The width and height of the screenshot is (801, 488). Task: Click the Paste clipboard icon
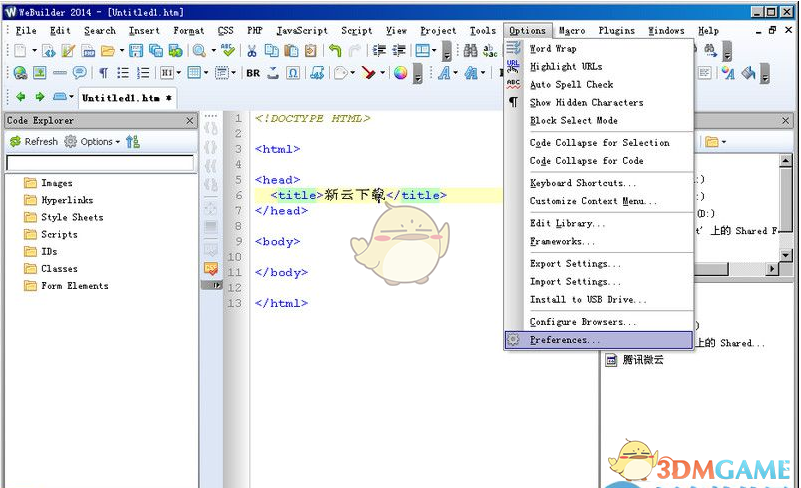tap(291, 50)
